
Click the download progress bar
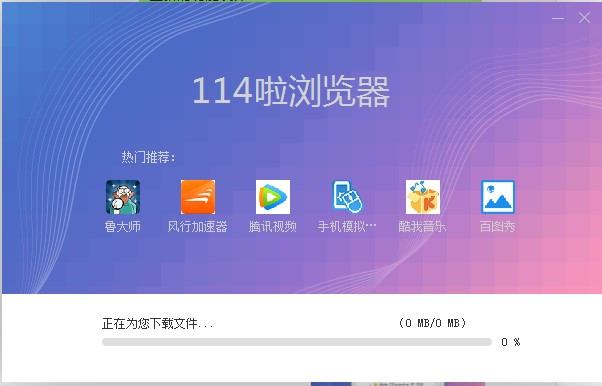pos(297,342)
